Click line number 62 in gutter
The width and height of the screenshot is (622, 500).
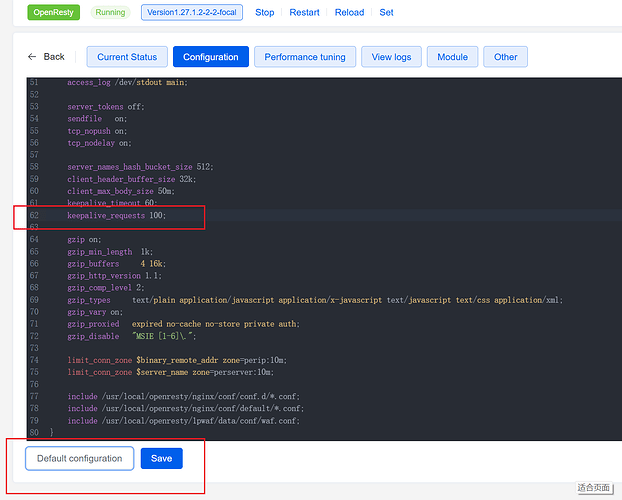[x=34, y=215]
